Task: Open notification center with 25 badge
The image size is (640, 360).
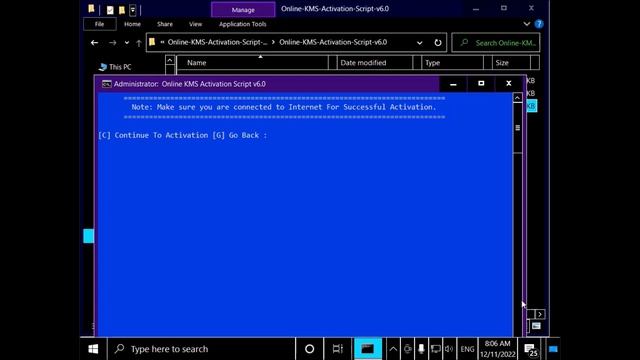Action: (531, 350)
